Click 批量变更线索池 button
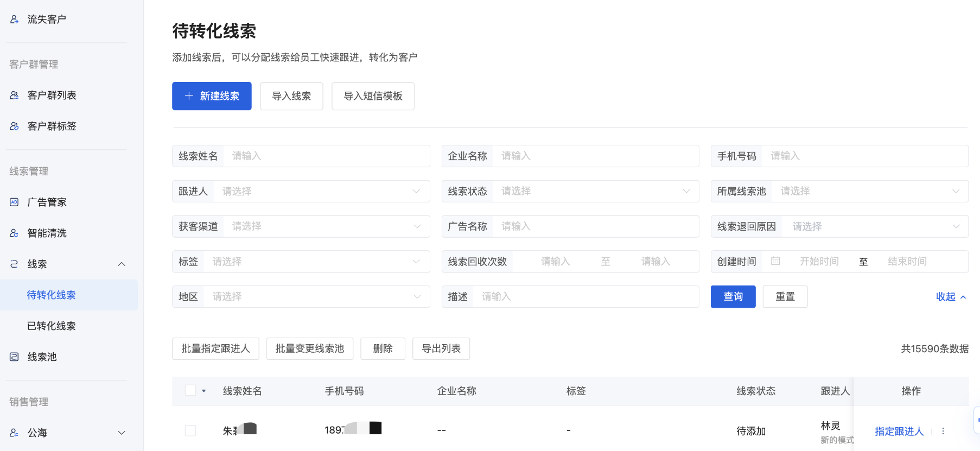 pyautogui.click(x=310, y=348)
